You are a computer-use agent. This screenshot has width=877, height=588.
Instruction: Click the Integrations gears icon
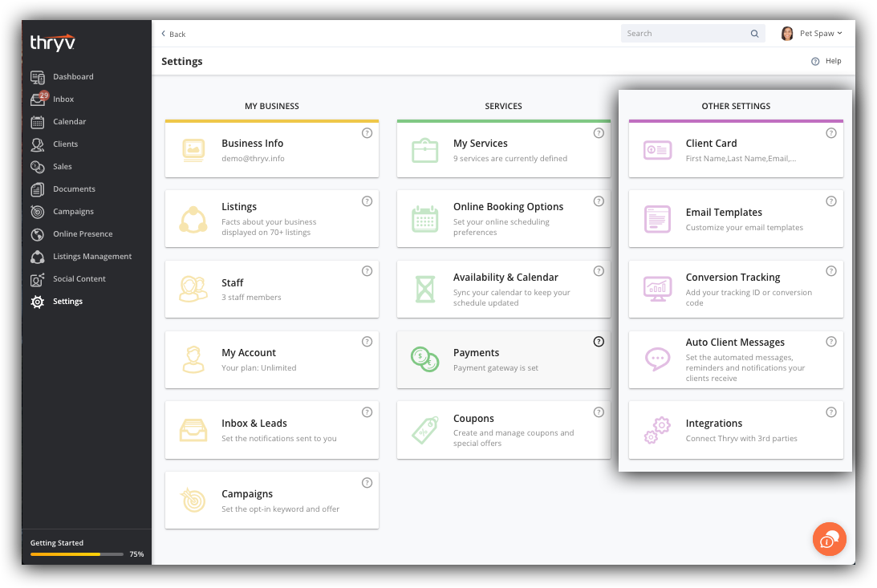coord(658,431)
